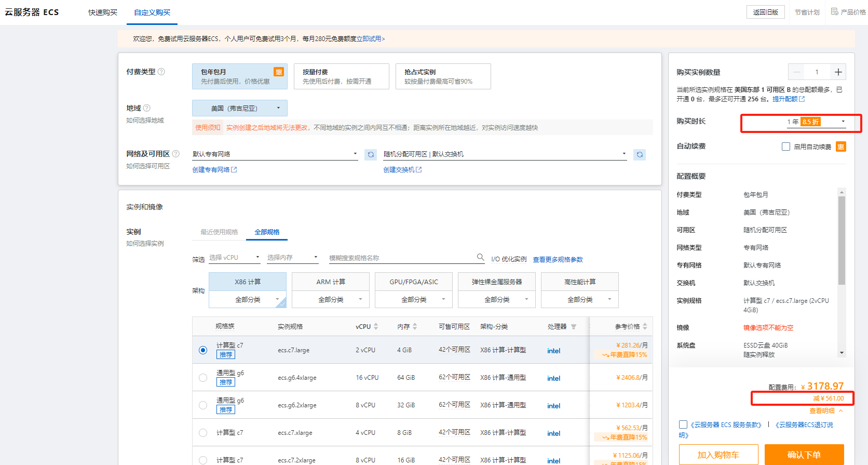Click the search magnifier in 模糊搜索规格名称 box
This screenshot has width=868, height=465.
tap(480, 257)
